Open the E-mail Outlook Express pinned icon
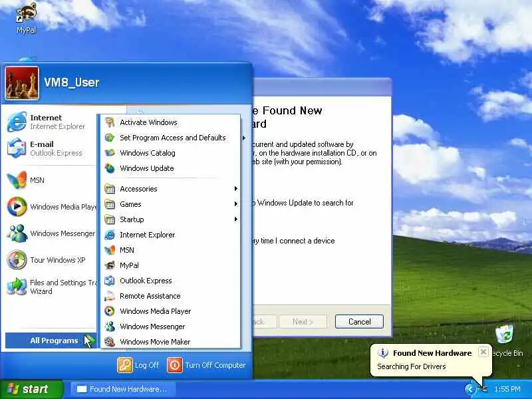 point(17,148)
